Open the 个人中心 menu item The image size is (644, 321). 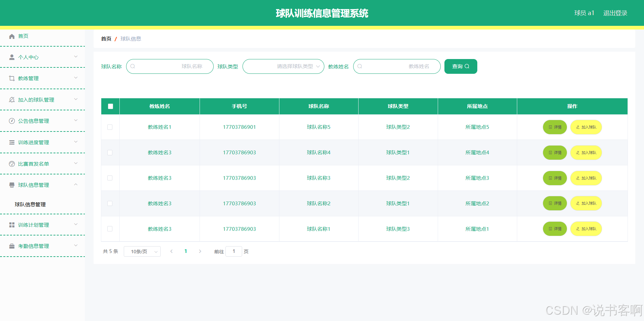(x=43, y=57)
